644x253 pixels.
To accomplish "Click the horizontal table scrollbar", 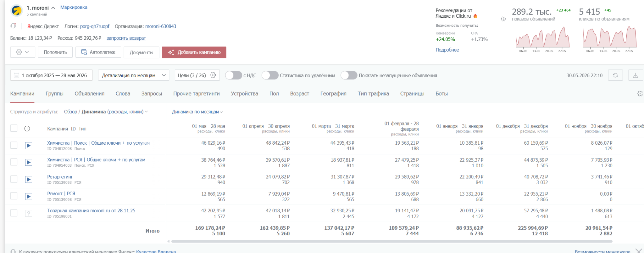I will coord(391,241).
